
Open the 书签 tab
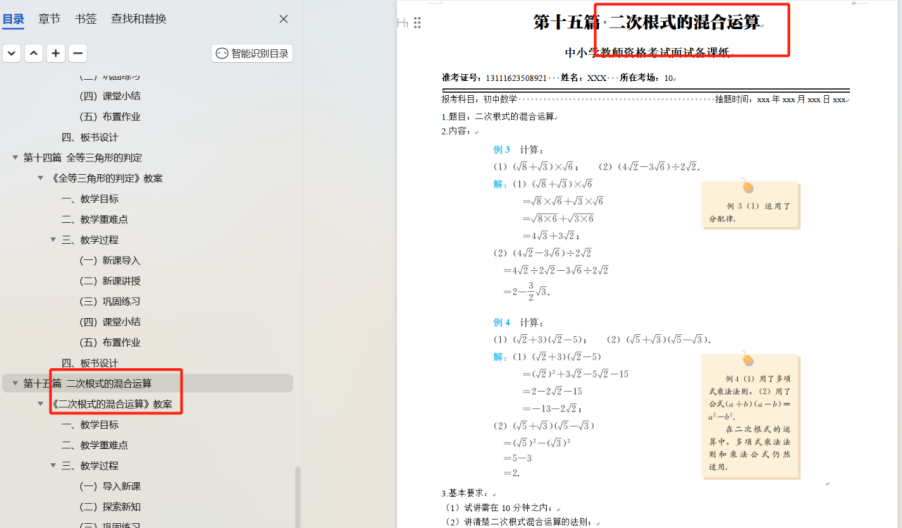(86, 19)
